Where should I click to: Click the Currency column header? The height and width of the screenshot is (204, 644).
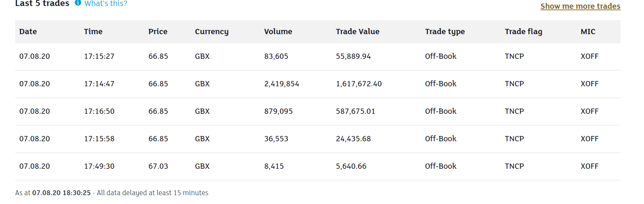(x=212, y=32)
